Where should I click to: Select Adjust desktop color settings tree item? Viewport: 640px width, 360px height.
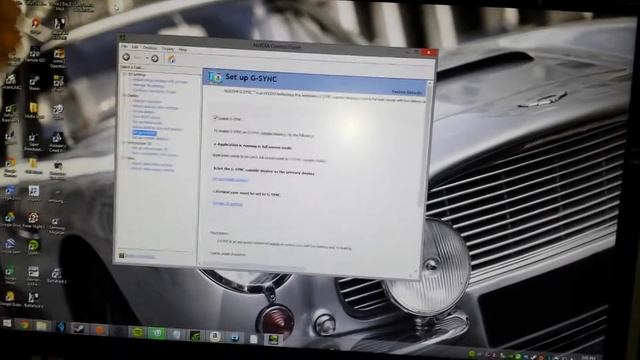click(x=155, y=107)
